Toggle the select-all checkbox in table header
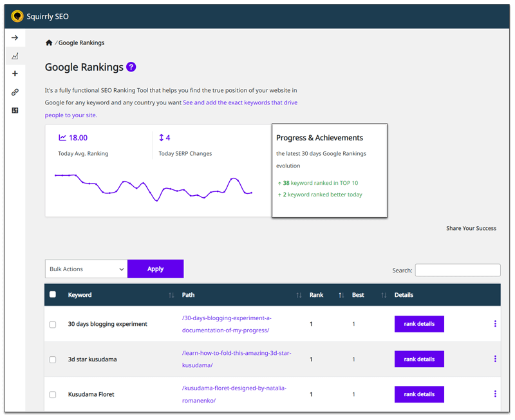This screenshot has height=420, width=515. point(53,294)
